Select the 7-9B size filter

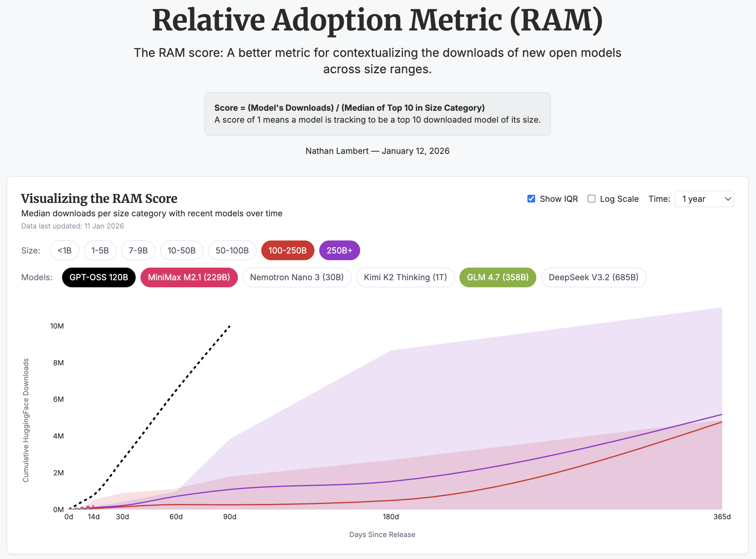coord(138,250)
